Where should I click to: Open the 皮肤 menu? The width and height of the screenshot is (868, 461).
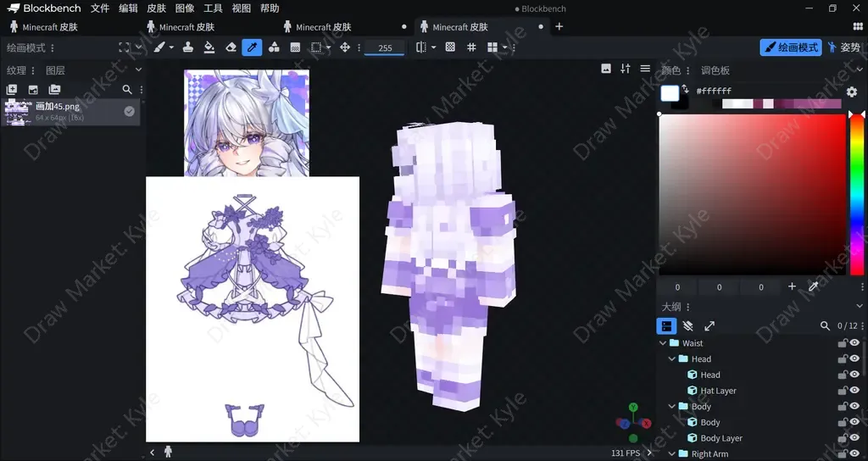tap(156, 8)
